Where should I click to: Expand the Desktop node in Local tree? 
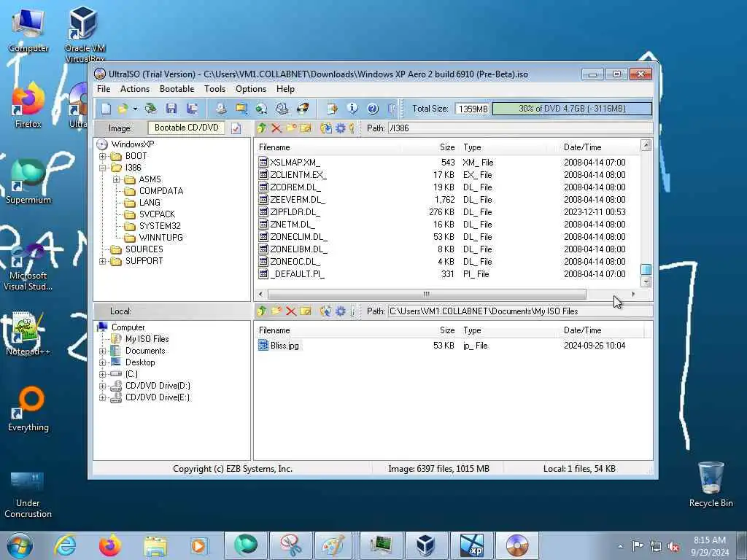pos(102,362)
